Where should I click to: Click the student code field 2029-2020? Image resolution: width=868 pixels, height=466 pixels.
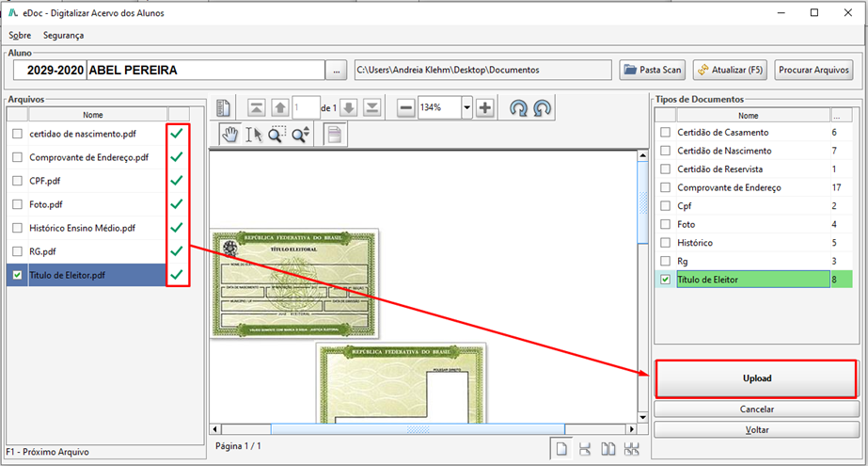pos(50,71)
